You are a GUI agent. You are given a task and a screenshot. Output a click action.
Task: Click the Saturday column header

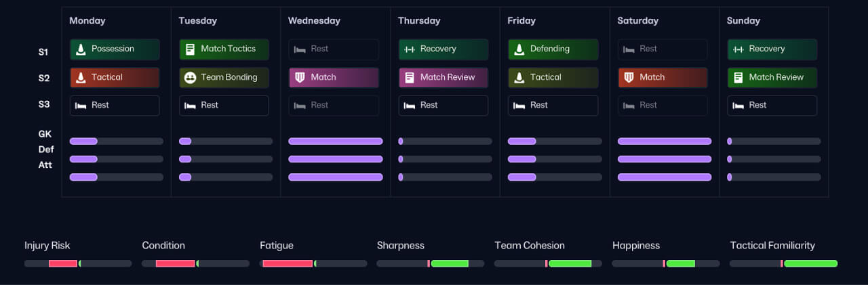point(637,20)
